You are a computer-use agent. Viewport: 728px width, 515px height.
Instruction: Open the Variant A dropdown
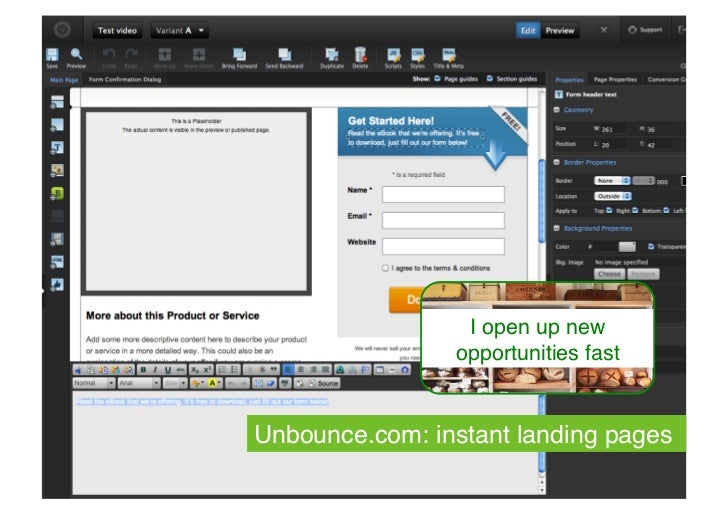point(179,31)
